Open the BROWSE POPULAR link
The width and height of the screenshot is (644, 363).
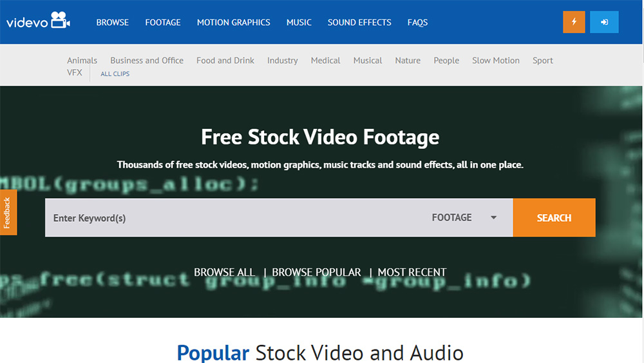click(x=316, y=272)
